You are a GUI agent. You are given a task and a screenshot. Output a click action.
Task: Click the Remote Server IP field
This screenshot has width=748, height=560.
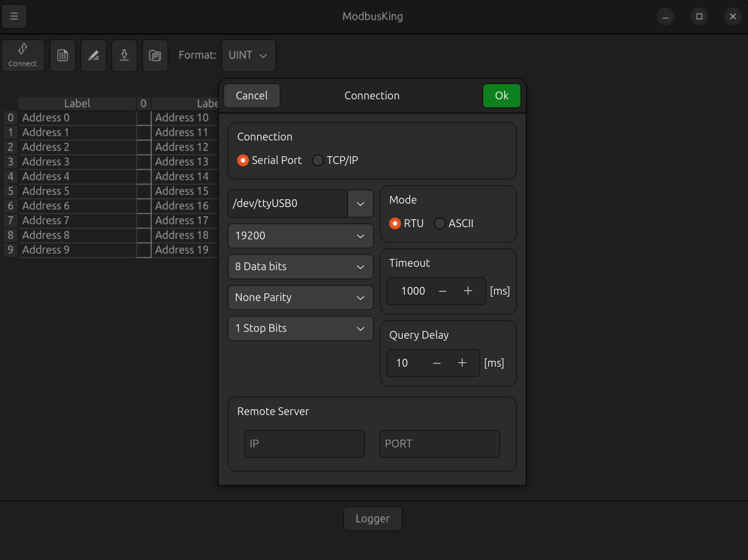click(304, 444)
